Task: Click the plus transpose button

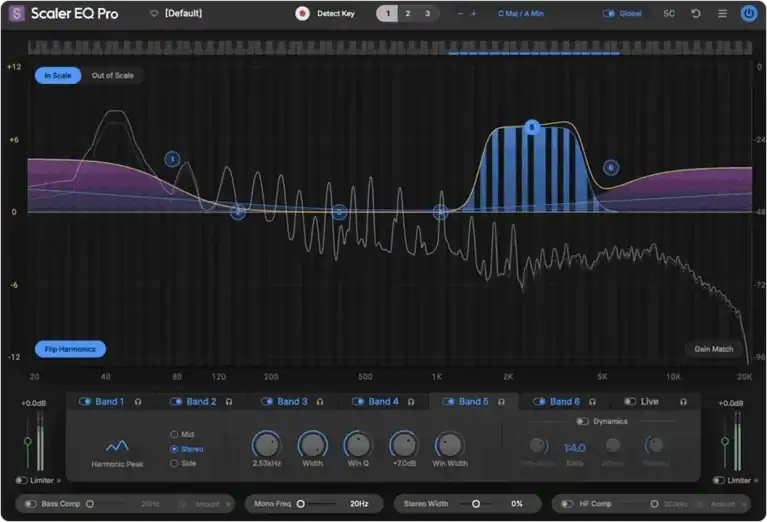Action: tap(473, 14)
